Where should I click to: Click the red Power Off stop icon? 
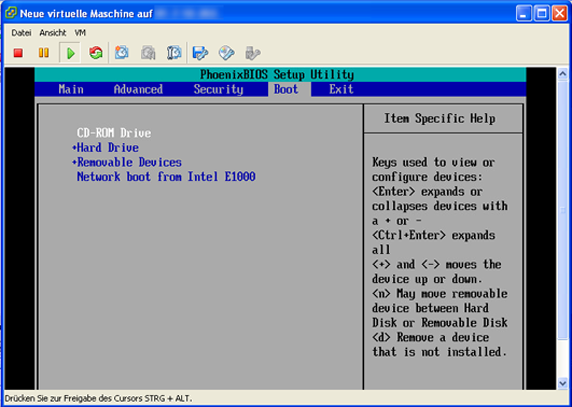tap(18, 53)
